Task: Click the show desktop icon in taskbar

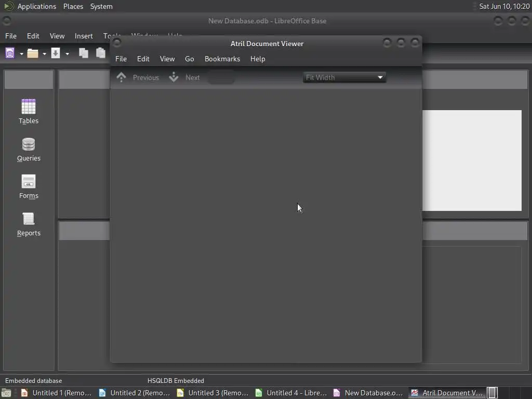Action: (x=6, y=393)
